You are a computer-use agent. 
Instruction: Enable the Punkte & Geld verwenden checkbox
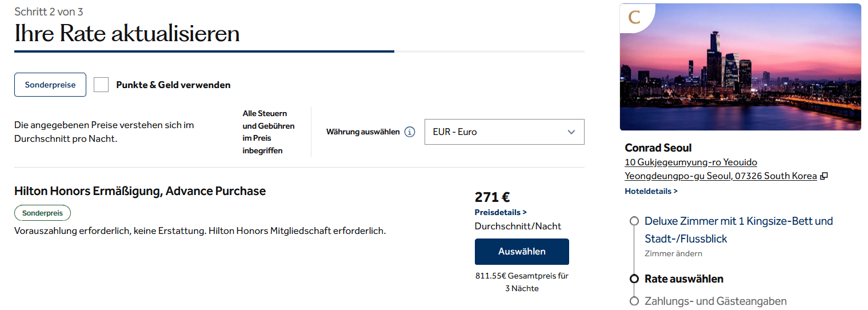pyautogui.click(x=101, y=85)
